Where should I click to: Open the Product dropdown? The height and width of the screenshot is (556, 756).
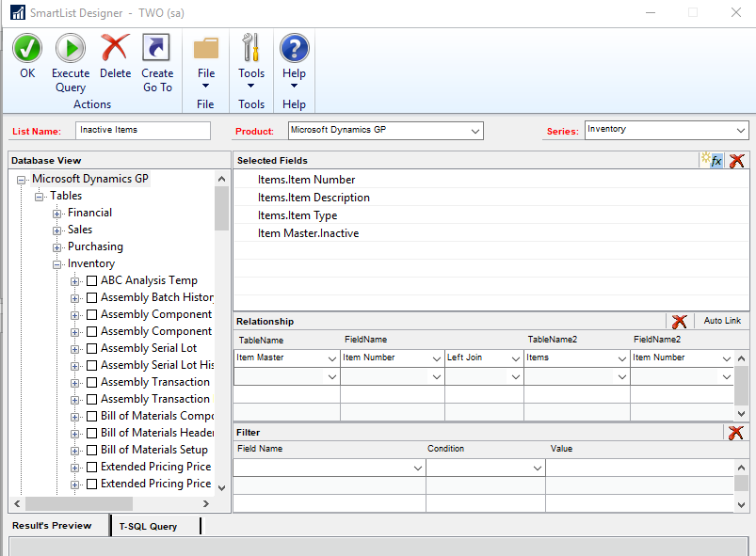coord(475,131)
